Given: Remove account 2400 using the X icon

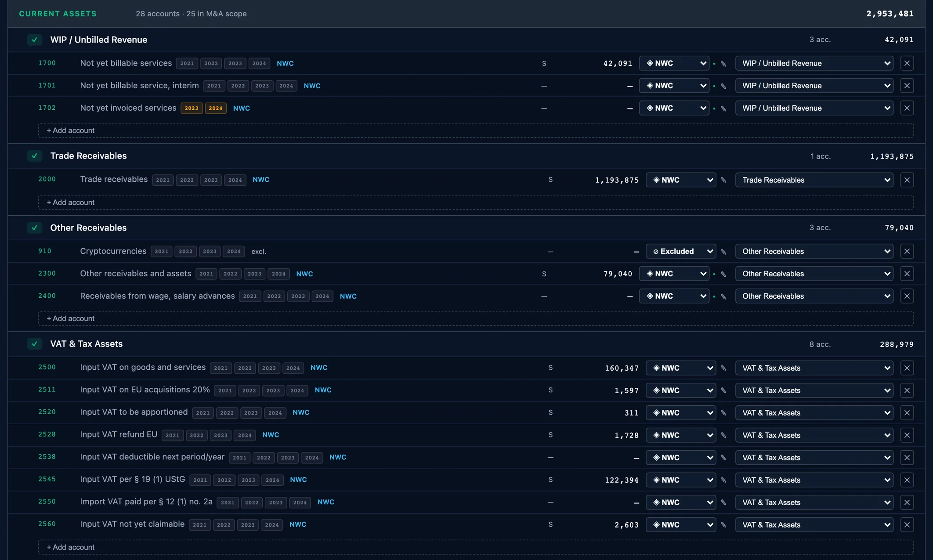Looking at the screenshot, I should tap(907, 296).
